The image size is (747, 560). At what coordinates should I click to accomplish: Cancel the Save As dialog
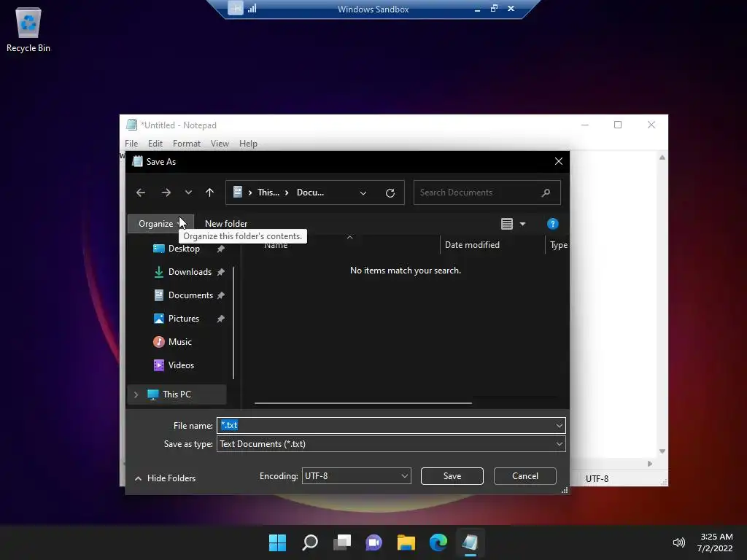525,476
